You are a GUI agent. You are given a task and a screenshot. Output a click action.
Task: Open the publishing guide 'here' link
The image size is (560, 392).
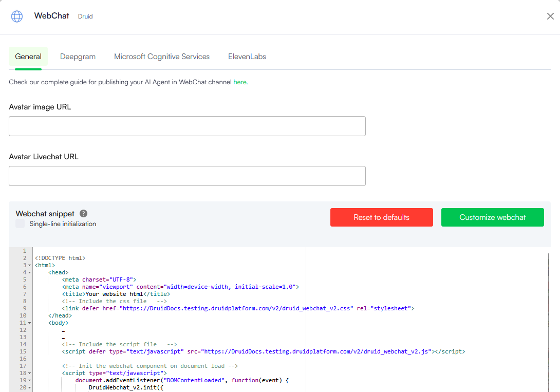tap(240, 82)
